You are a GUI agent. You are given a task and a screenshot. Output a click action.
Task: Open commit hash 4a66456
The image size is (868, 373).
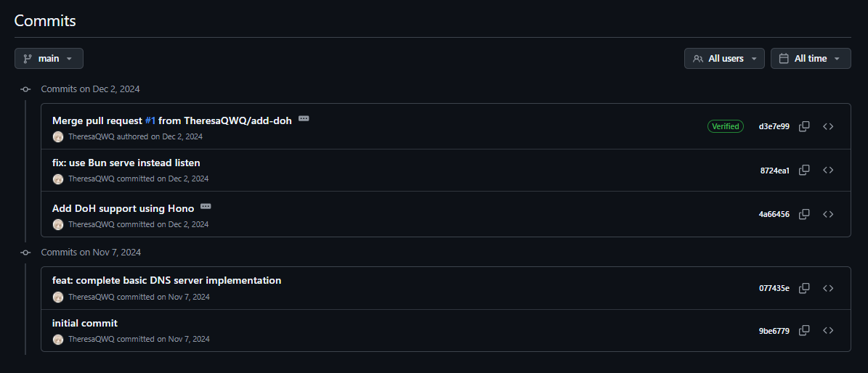tap(774, 214)
